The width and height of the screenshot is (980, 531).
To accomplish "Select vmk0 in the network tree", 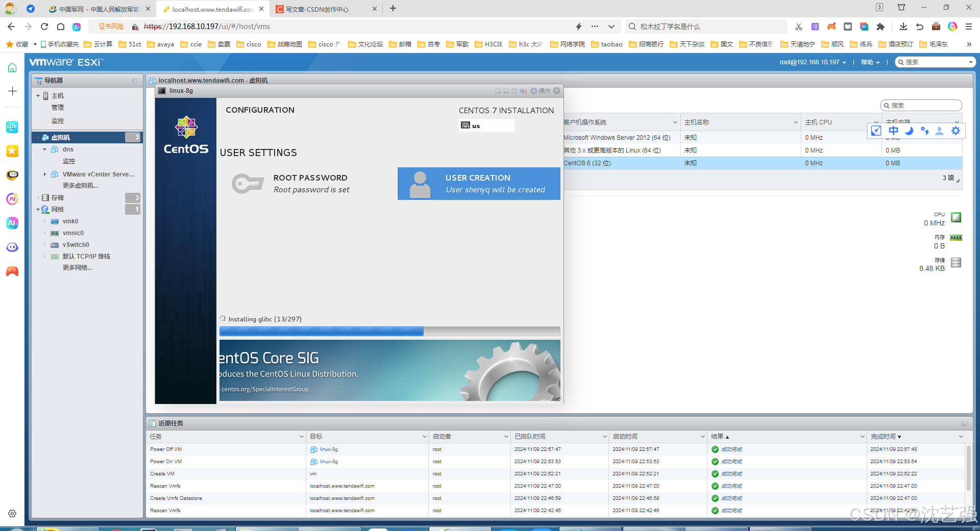I will click(70, 221).
